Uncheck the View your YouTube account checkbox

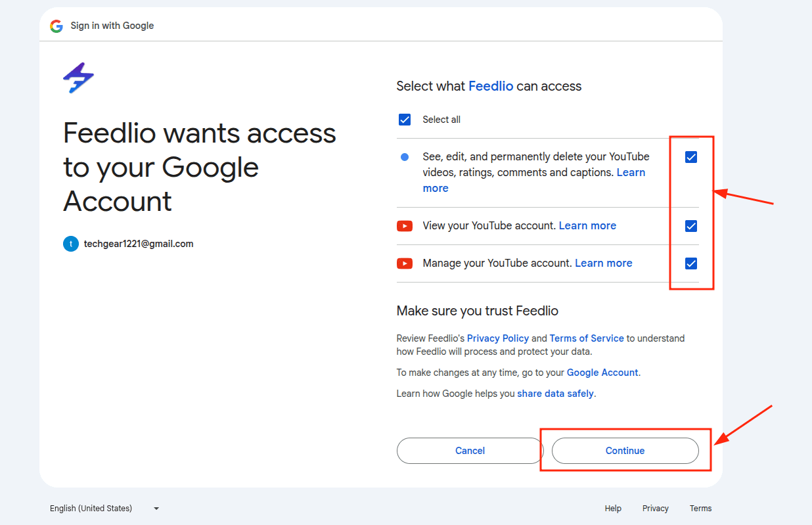[x=690, y=226]
